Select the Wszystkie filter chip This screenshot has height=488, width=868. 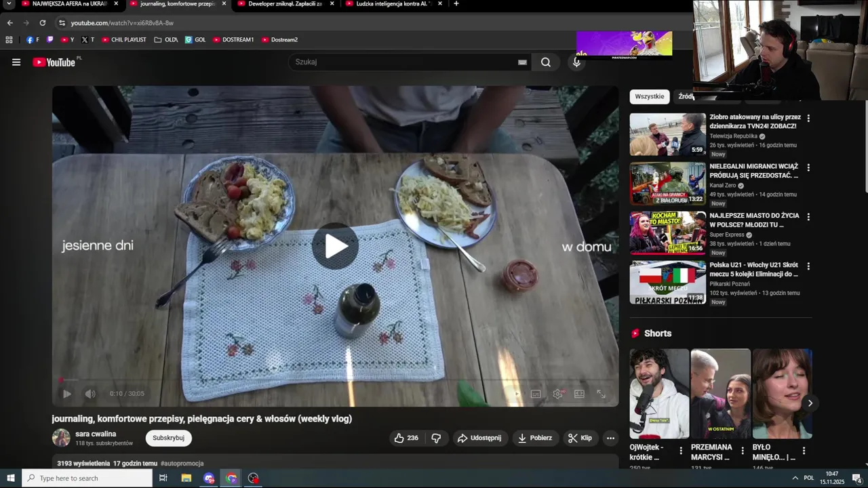650,96
